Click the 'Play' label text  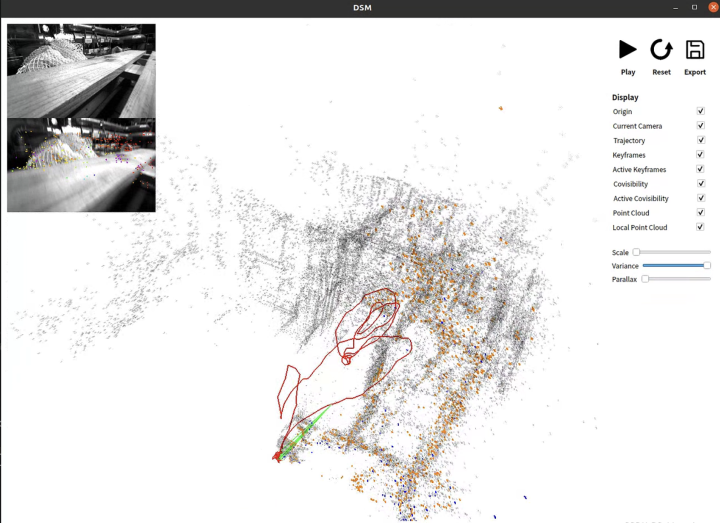(x=628, y=72)
